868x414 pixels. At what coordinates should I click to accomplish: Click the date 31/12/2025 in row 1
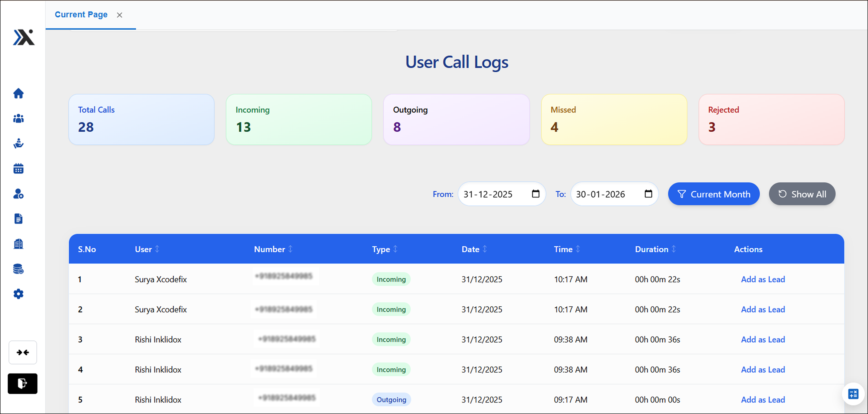482,279
